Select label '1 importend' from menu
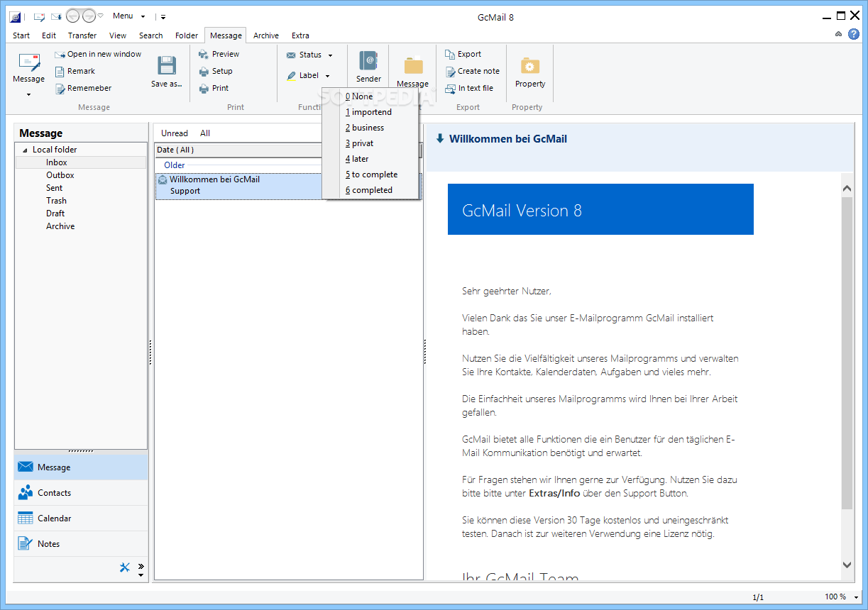 (370, 112)
